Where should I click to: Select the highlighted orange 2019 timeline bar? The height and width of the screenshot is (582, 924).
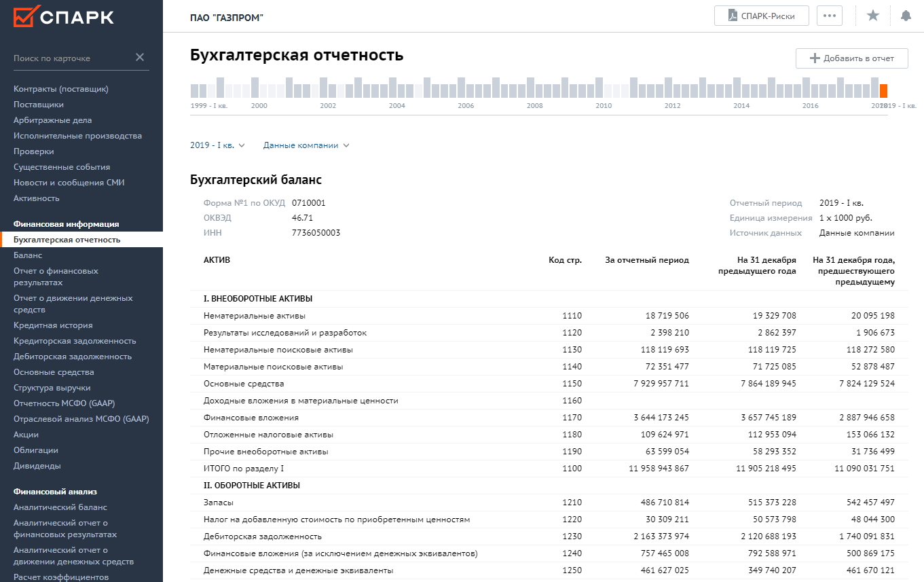[x=883, y=91]
